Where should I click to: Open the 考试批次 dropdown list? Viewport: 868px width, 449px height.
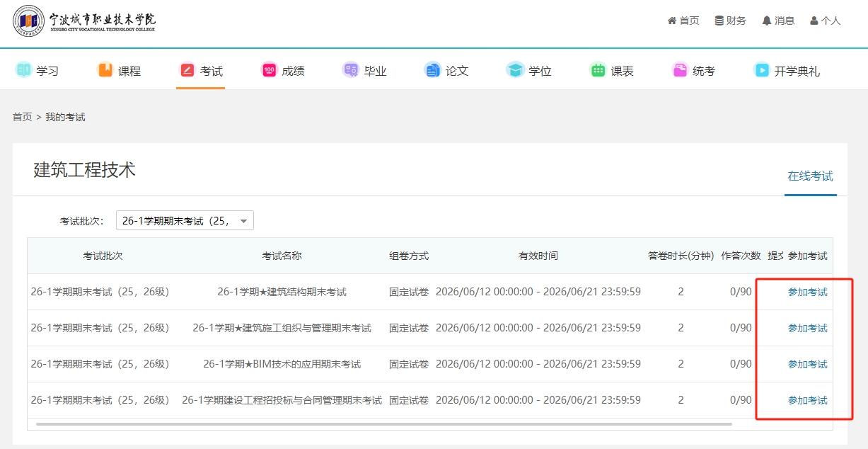click(184, 221)
